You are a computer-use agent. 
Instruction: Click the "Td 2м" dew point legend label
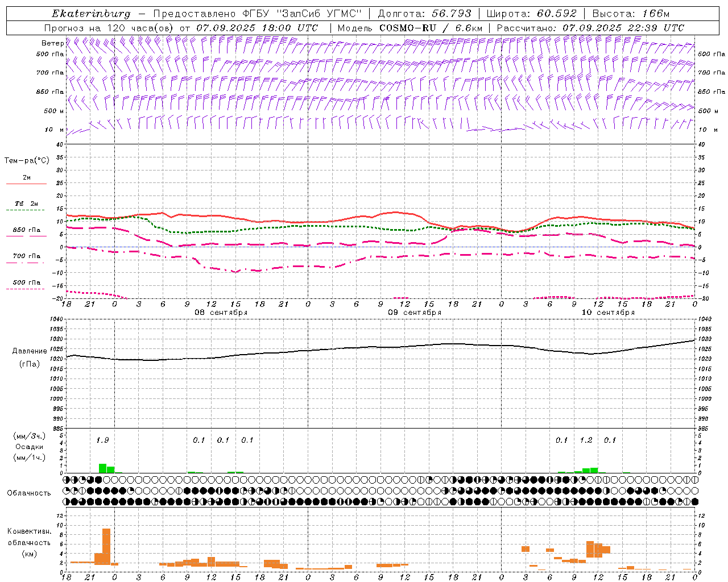tap(26, 203)
